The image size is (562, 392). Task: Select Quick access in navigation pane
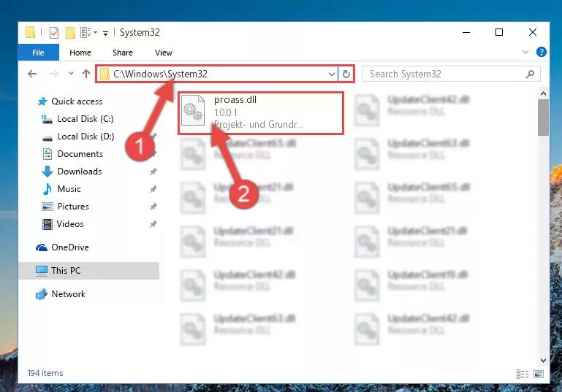point(77,101)
